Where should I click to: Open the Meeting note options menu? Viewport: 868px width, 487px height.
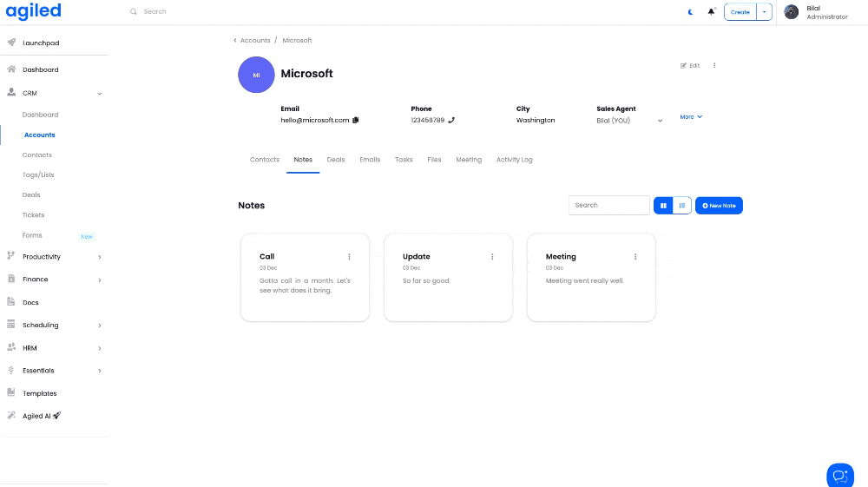tap(635, 257)
